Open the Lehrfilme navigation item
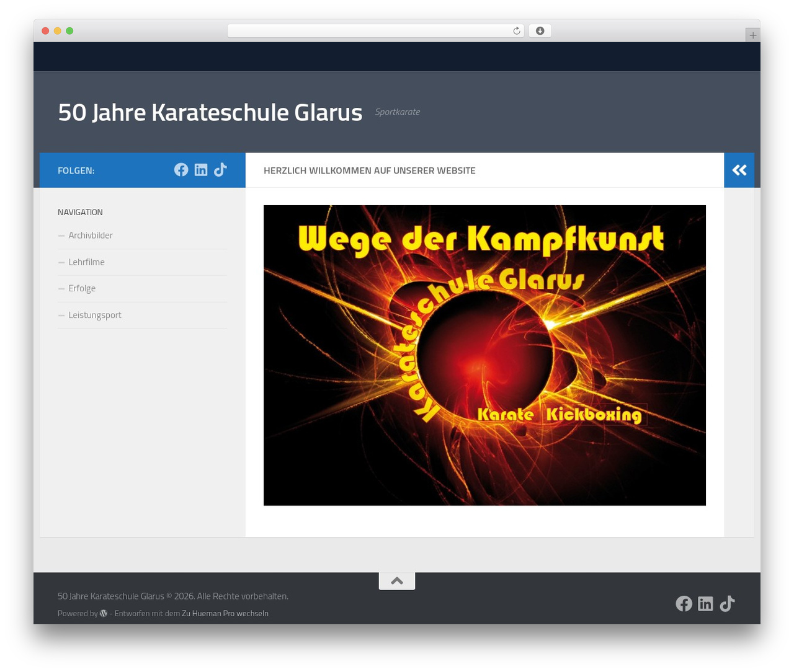 click(86, 262)
